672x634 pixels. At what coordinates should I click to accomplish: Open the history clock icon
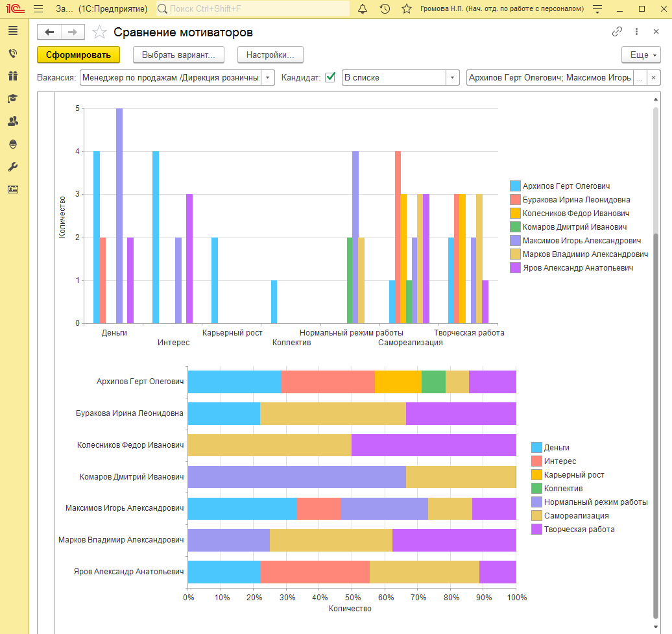pyautogui.click(x=385, y=8)
